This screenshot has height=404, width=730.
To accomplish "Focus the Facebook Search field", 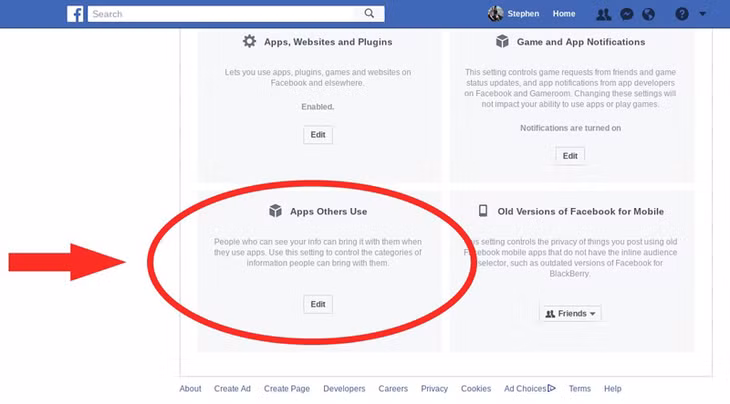I will [226, 14].
